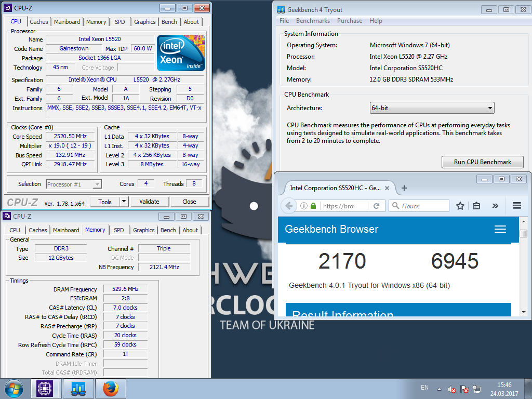Click CPU-Z title bar icon of upper window
Screen dimensions: 532x399
coord(7,8)
